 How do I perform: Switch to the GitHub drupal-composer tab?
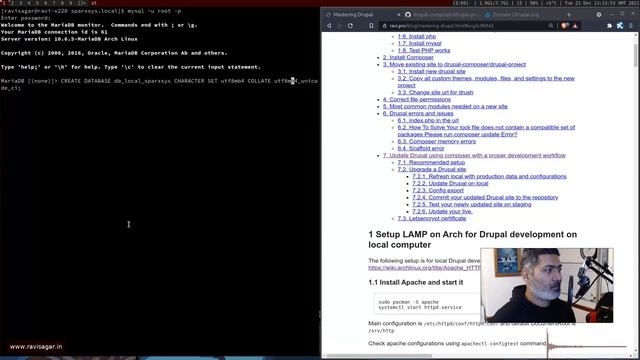point(442,15)
